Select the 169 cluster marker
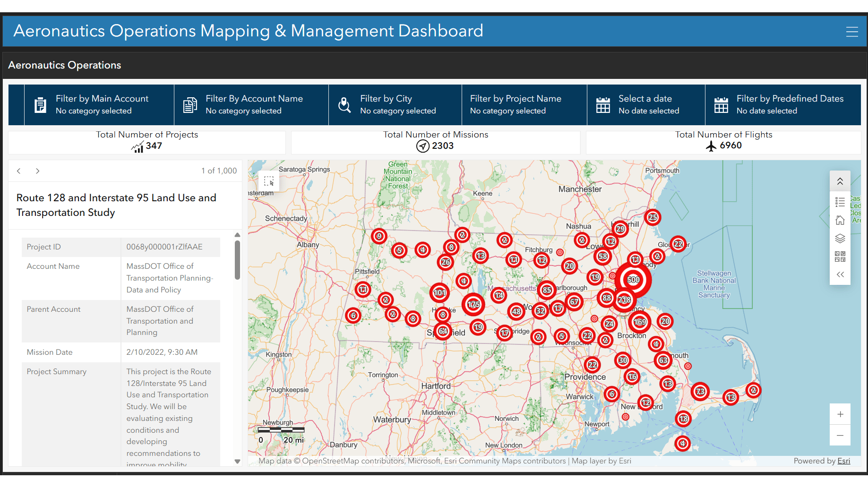The image size is (868, 488). point(640,322)
